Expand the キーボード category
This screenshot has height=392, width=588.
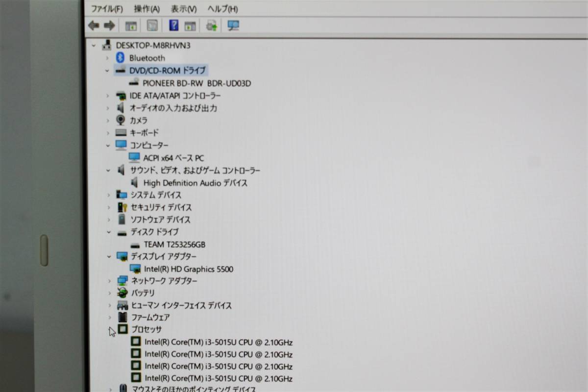108,133
